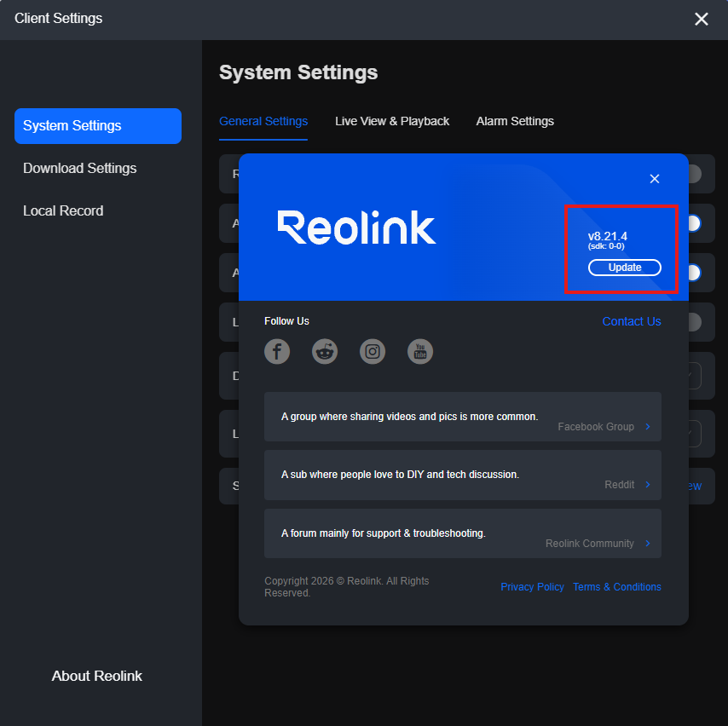Open the Privacy Policy link
728x726 pixels.
click(532, 587)
